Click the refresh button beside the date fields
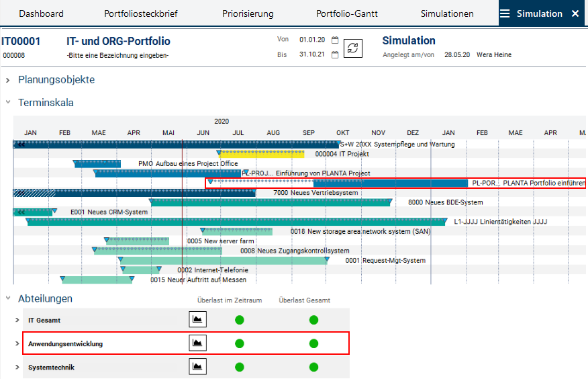588x379 pixels. pyautogui.click(x=353, y=48)
